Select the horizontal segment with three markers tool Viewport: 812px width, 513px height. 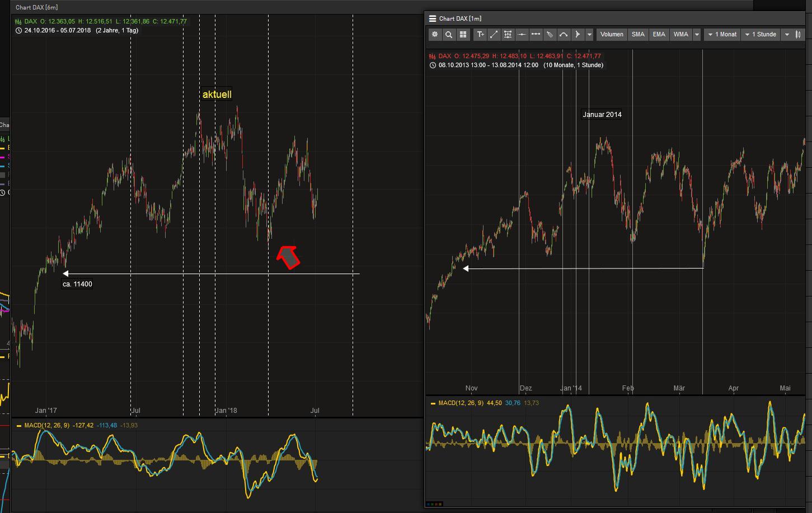[x=536, y=35]
